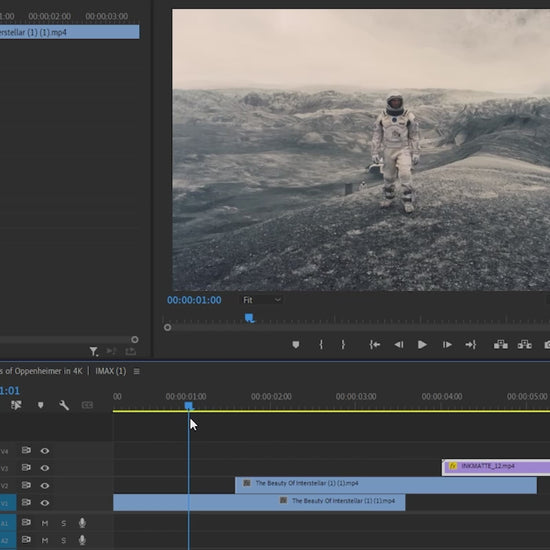Viewport: 550px width, 550px height.
Task: Enable voice-over record on track A2
Action: click(82, 539)
